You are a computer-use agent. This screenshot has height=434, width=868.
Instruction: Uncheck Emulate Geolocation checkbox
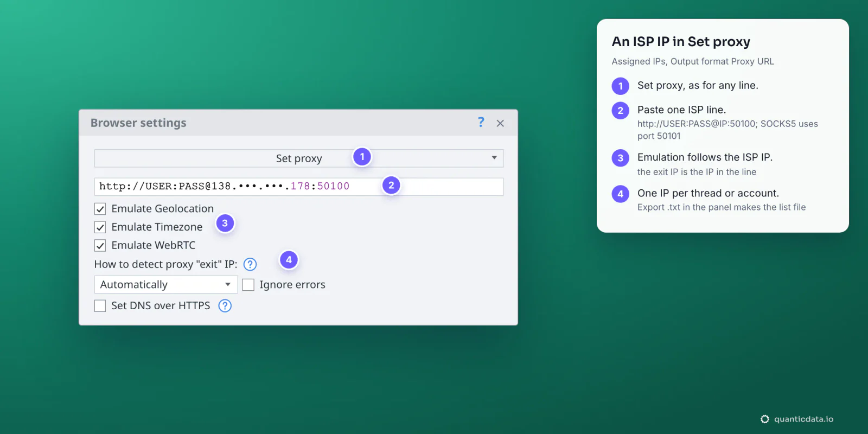point(100,209)
